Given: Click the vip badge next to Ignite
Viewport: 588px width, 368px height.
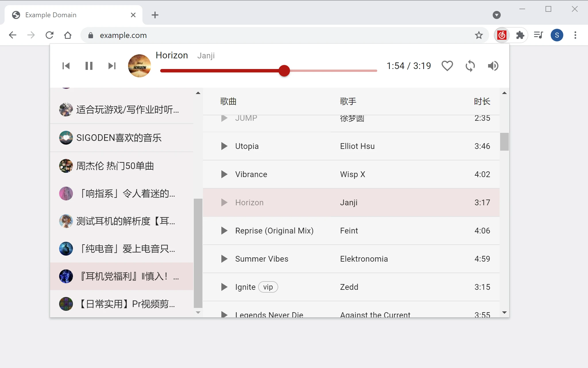Looking at the screenshot, I should tap(268, 287).
